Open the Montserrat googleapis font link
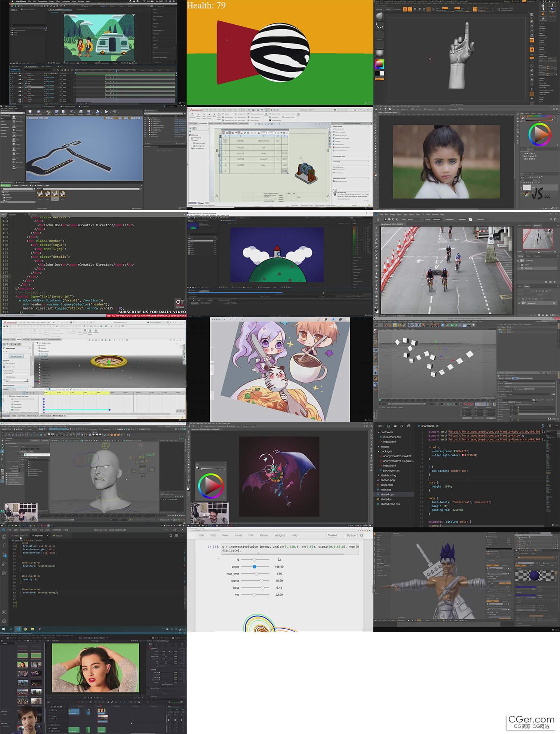 (x=494, y=439)
